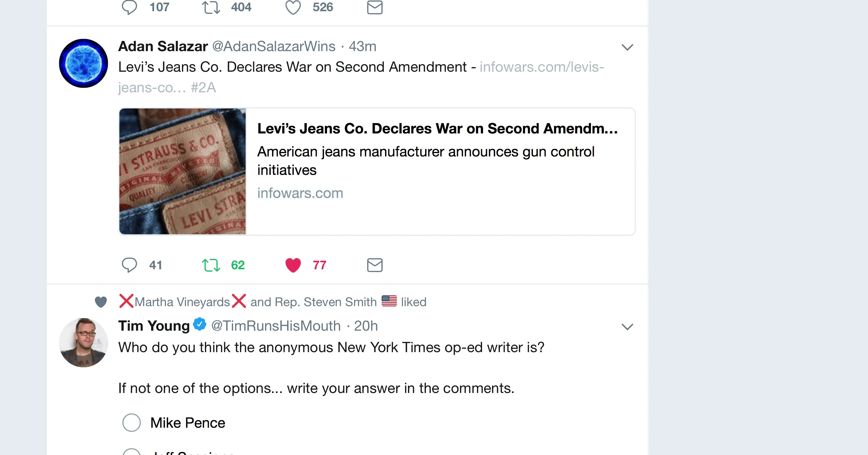The height and width of the screenshot is (455, 868).
Task: Expand more options on Tim Young's tweet
Action: tap(627, 326)
